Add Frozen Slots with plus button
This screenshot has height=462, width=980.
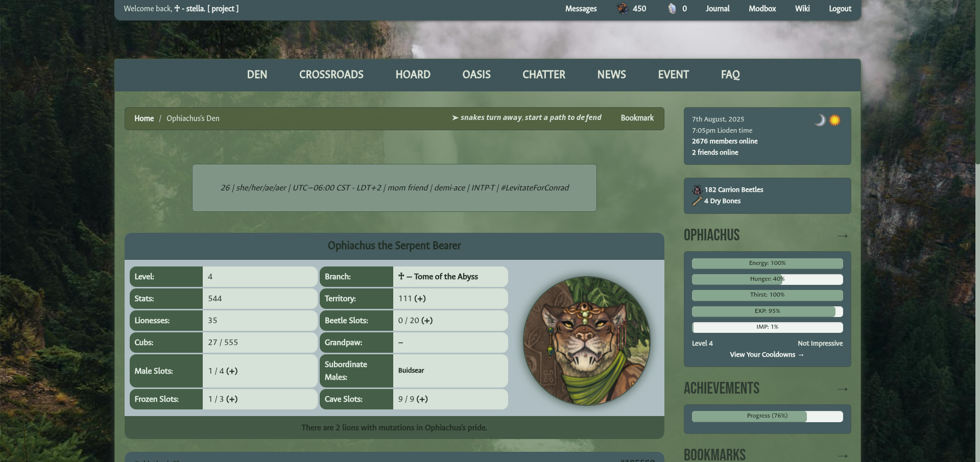point(232,399)
